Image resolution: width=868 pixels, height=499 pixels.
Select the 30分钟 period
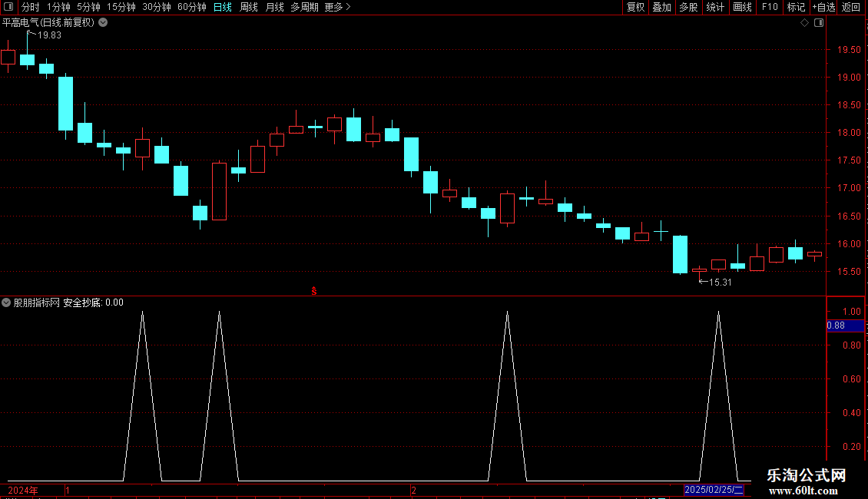tap(156, 7)
